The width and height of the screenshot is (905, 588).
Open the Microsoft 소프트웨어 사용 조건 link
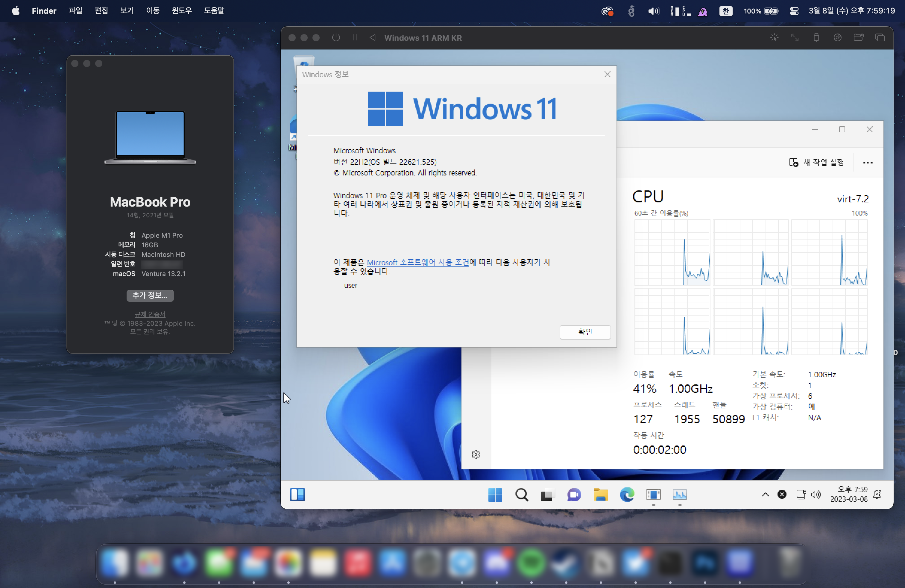(x=417, y=263)
